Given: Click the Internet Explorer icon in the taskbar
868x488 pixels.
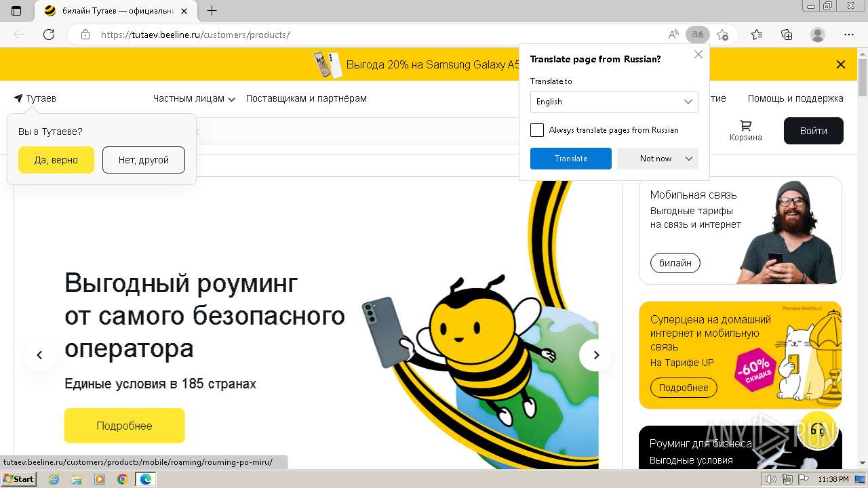Looking at the screenshot, I should (54, 479).
